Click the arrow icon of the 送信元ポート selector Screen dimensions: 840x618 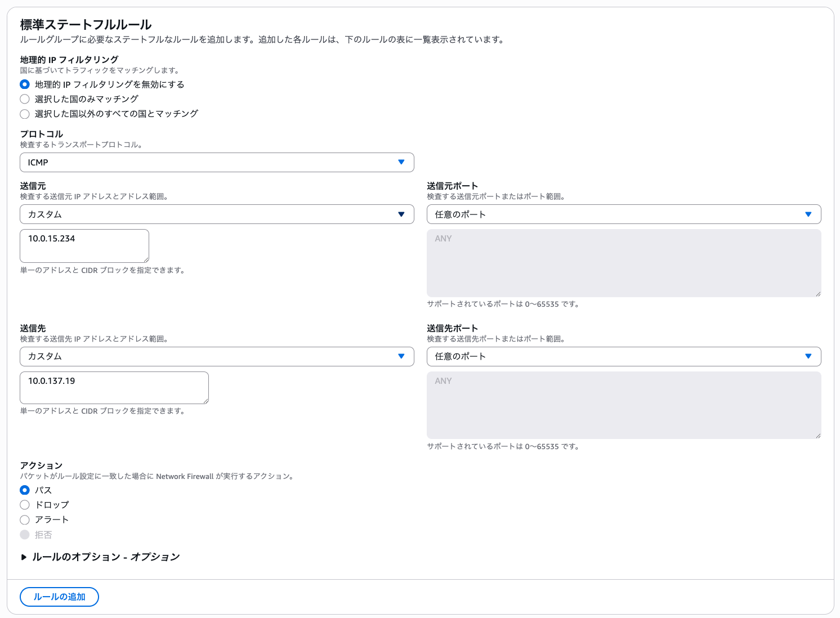pyautogui.click(x=808, y=214)
